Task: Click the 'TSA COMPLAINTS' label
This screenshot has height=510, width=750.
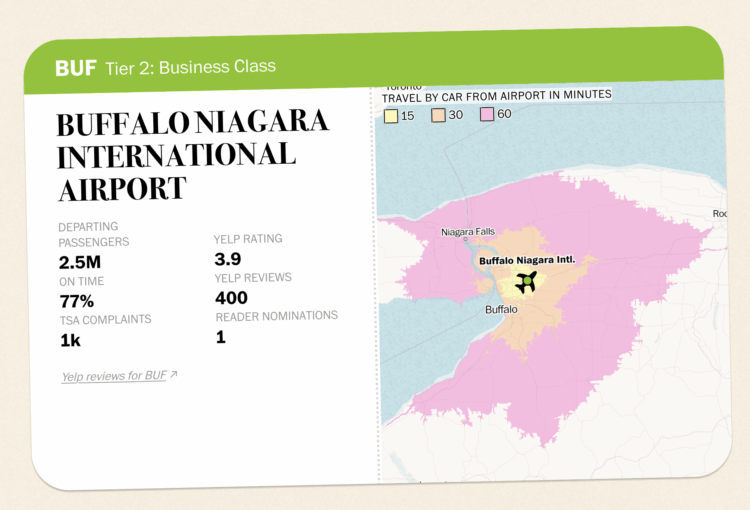Action: 106,320
